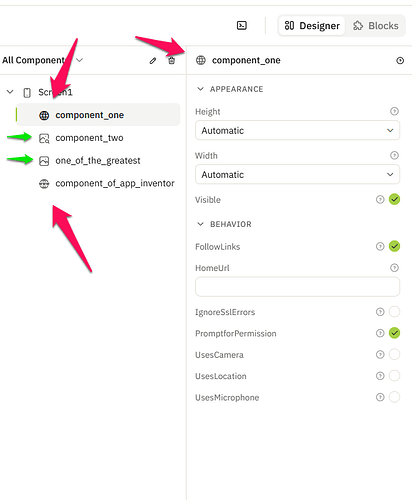This screenshot has height=500, width=412.
Task: Click the HomeUrl help question icon
Action: [394, 268]
